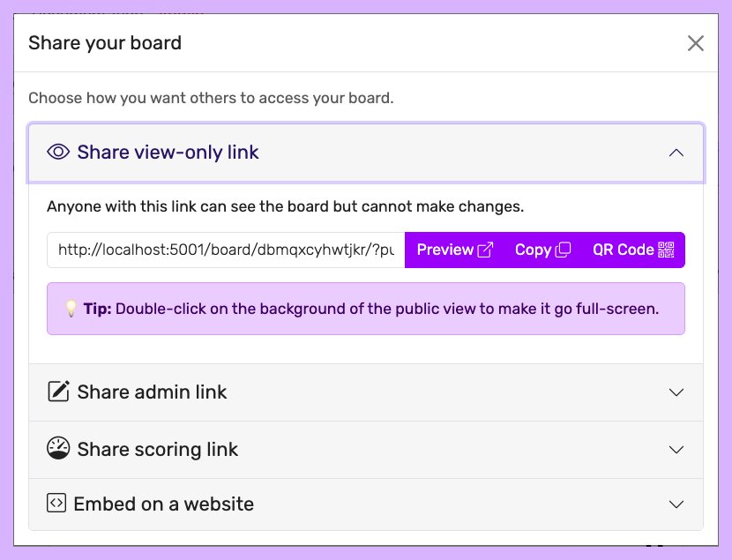Click the copy icon next to Copy
Image resolution: width=732 pixels, height=560 pixels.
563,250
